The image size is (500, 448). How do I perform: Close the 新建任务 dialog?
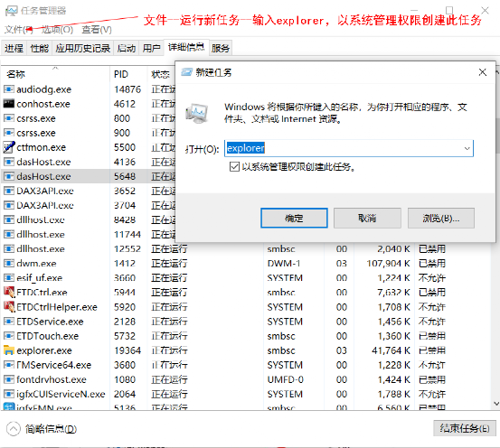click(x=483, y=72)
